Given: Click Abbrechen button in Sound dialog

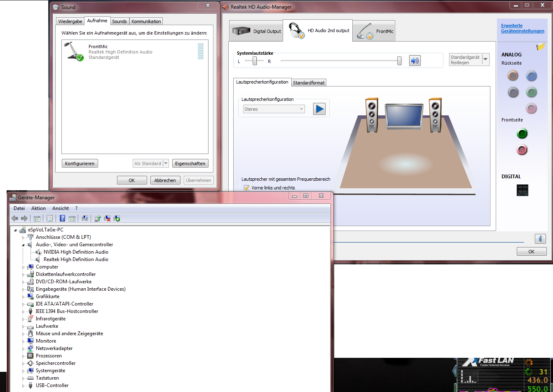Looking at the screenshot, I should [165, 180].
